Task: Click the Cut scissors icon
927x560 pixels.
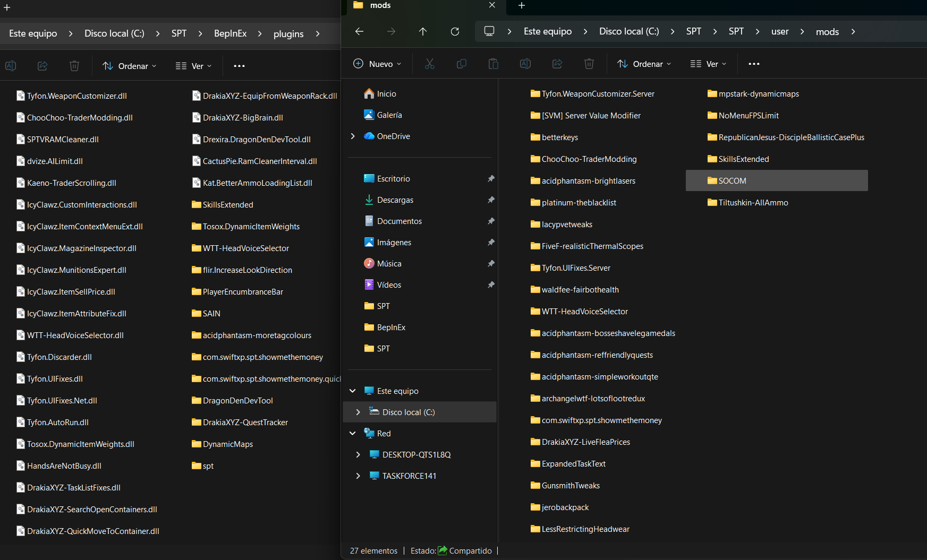Action: (430, 64)
